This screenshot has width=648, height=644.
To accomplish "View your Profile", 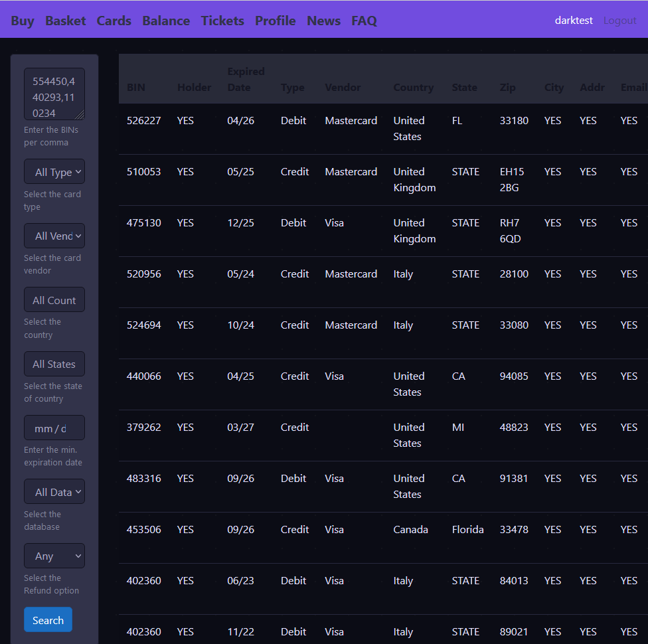I will (x=275, y=21).
